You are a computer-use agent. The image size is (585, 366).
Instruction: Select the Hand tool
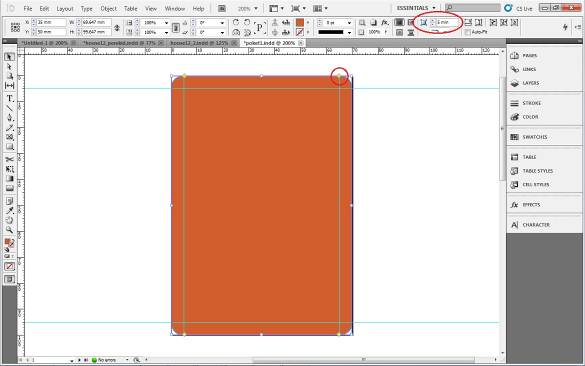tap(9, 220)
